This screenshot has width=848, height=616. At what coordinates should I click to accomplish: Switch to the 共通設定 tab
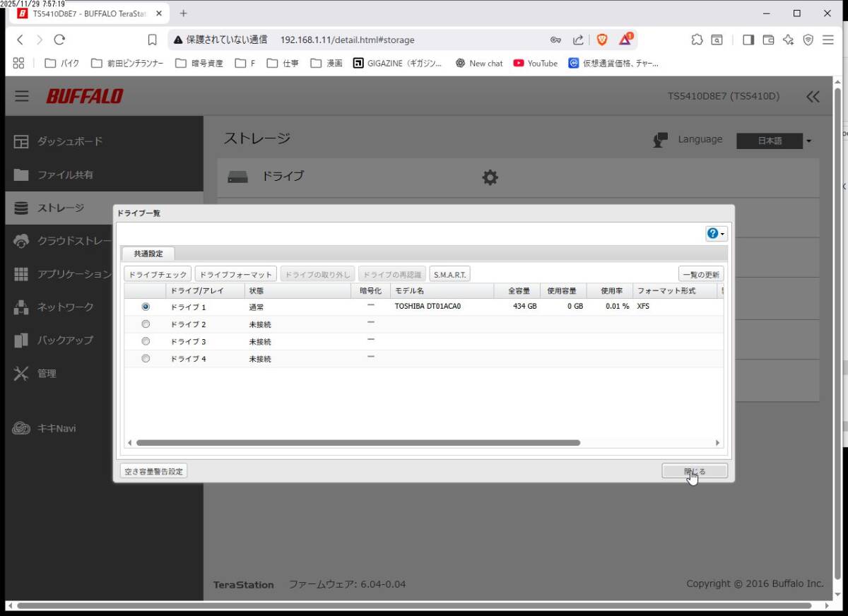click(148, 254)
